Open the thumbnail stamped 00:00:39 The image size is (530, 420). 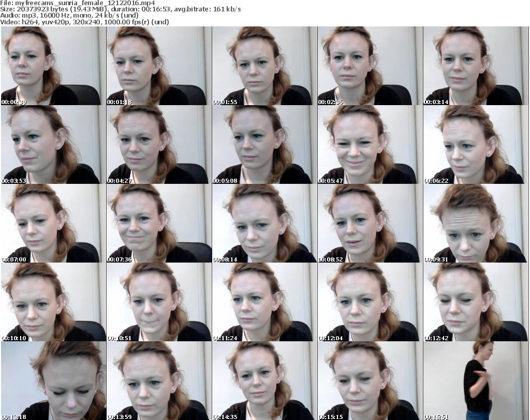(53, 66)
